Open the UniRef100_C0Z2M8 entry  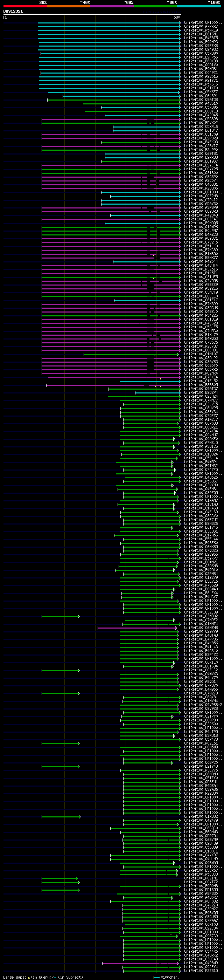coord(201,196)
